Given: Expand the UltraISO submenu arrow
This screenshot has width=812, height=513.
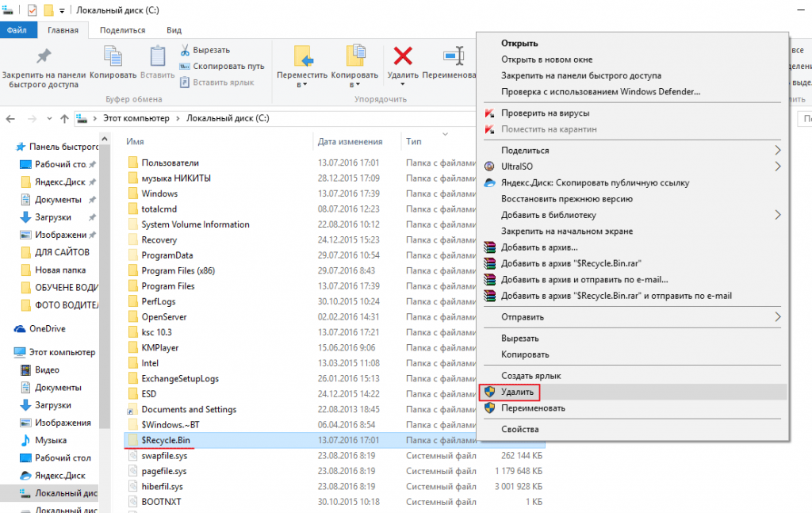Looking at the screenshot, I should 777,167.
